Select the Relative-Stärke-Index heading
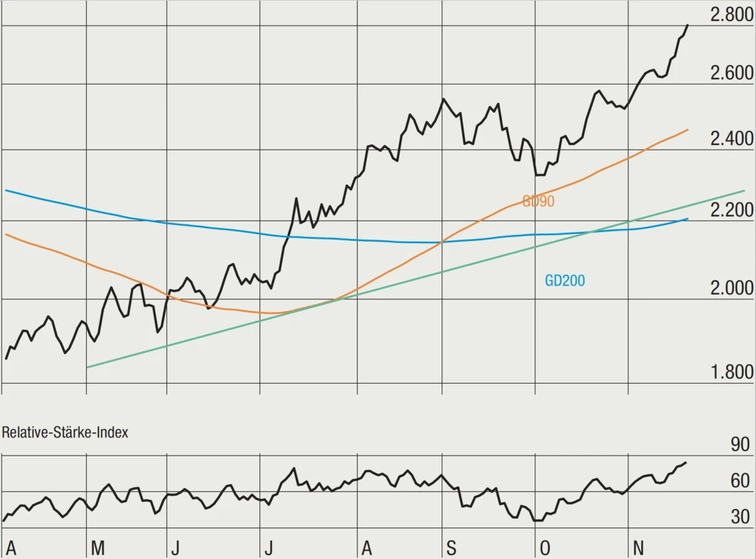 65,433
